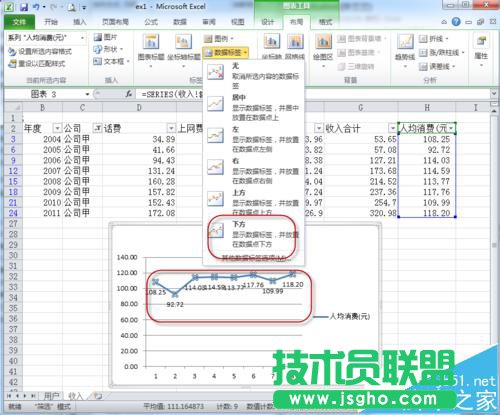The image size is (500, 415).
Task: Click cell with value 320.98
Action: click(x=361, y=213)
